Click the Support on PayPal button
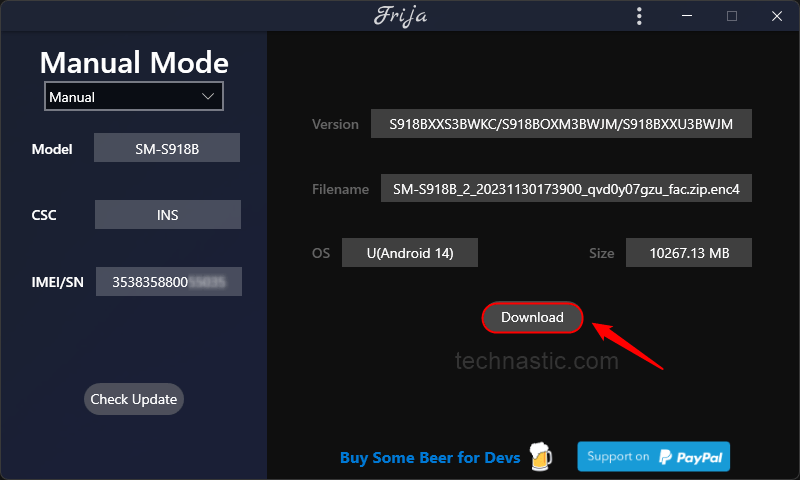This screenshot has width=800, height=480. (654, 457)
